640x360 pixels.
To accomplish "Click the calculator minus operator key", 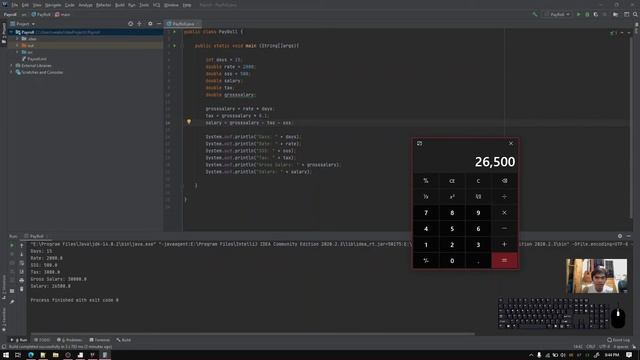I will coord(504,229).
